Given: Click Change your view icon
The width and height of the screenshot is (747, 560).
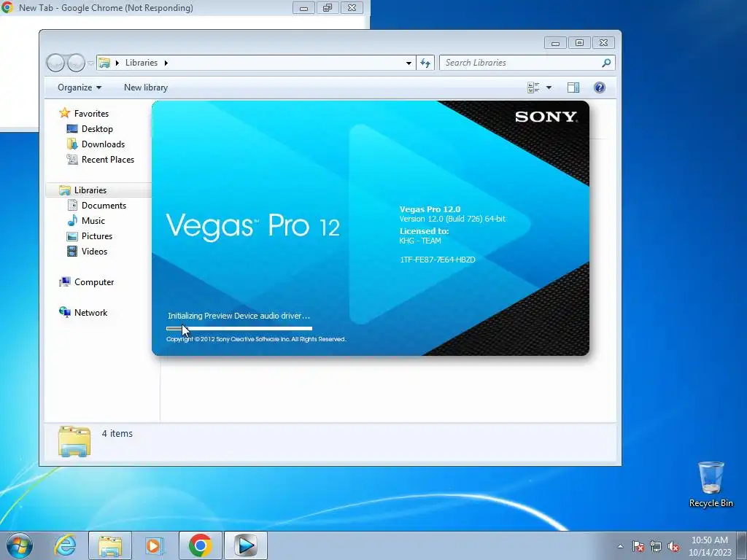Looking at the screenshot, I should coord(533,87).
